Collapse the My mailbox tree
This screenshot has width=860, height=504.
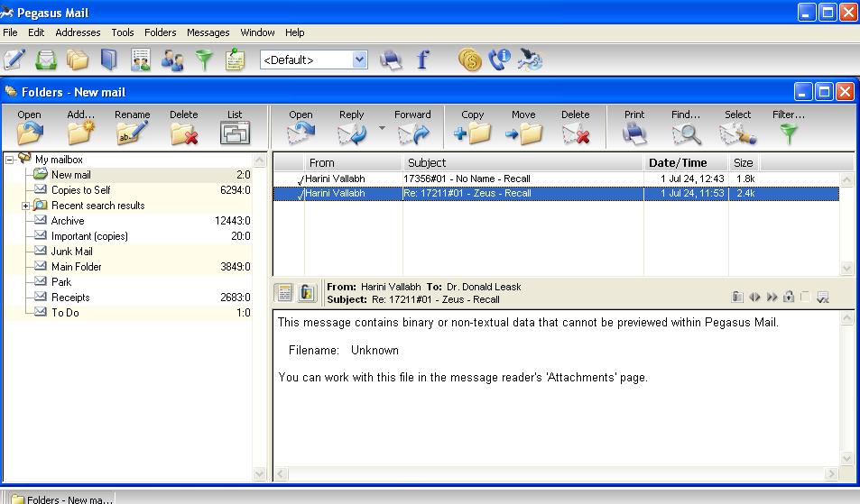pos(10,160)
